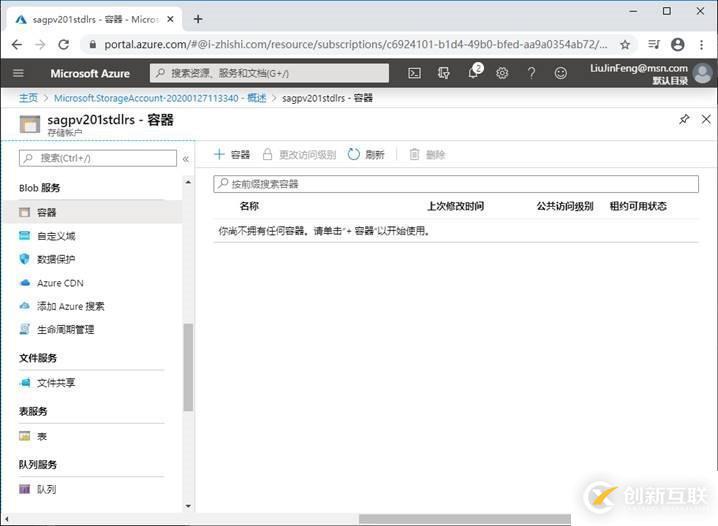Open the Azure portal hamburger menu
The width and height of the screenshot is (718, 526).
18,73
